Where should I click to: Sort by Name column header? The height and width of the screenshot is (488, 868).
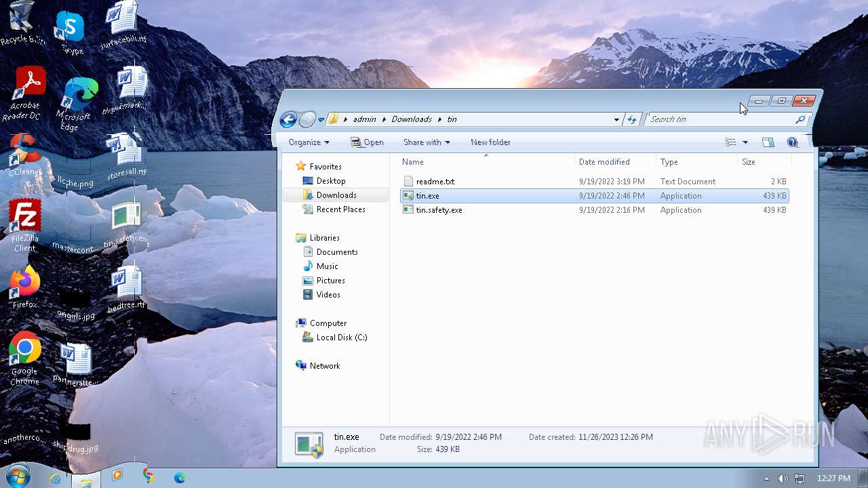click(x=486, y=162)
